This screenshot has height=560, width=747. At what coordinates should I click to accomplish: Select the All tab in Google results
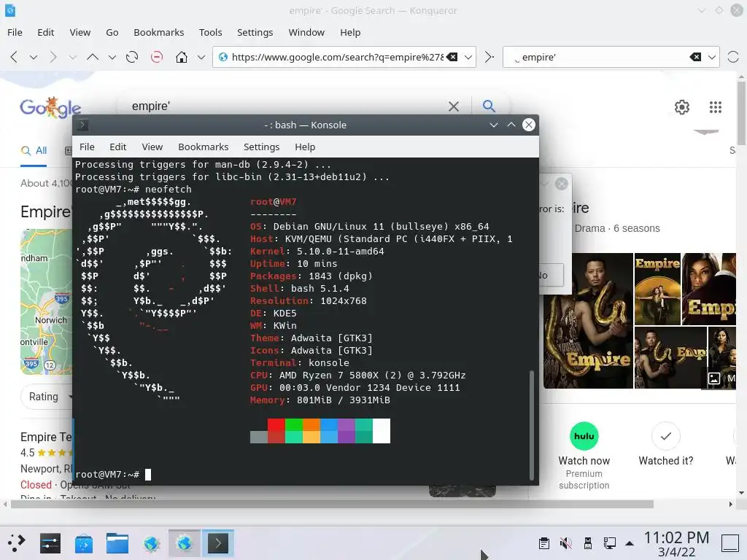(x=34, y=150)
